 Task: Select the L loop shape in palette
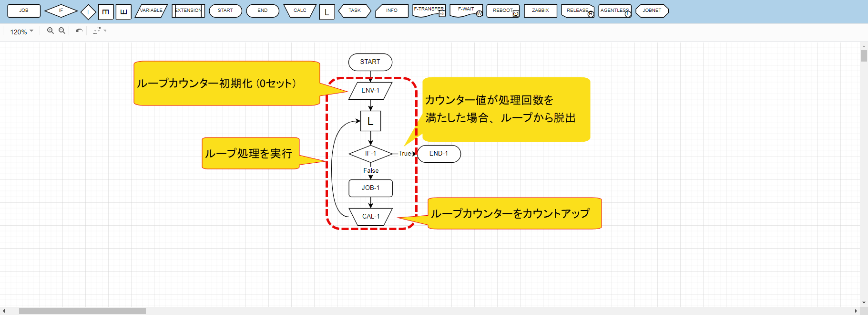tap(327, 12)
